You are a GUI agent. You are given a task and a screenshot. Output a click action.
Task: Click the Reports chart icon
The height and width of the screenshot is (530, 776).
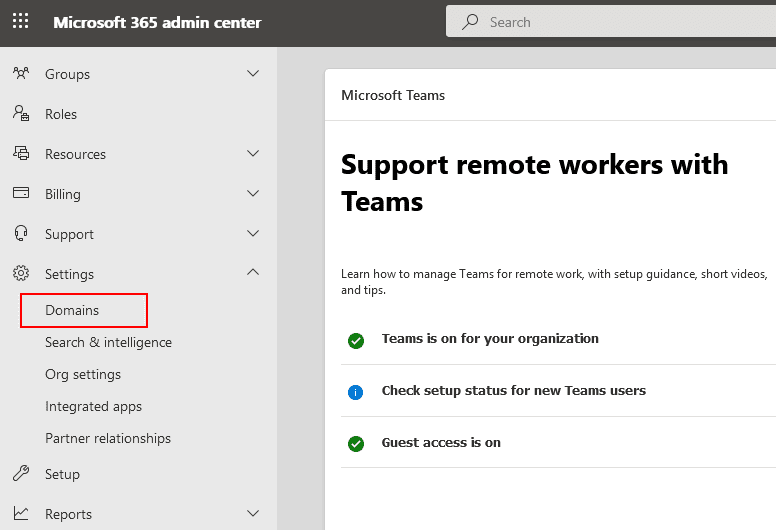pyautogui.click(x=21, y=514)
